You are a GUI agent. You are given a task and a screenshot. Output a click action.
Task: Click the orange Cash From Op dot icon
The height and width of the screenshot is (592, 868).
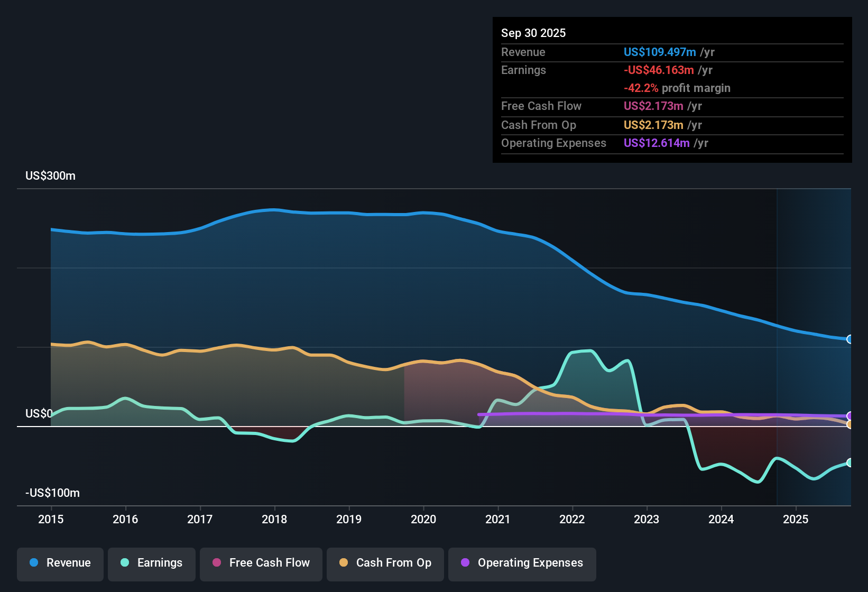point(344,563)
